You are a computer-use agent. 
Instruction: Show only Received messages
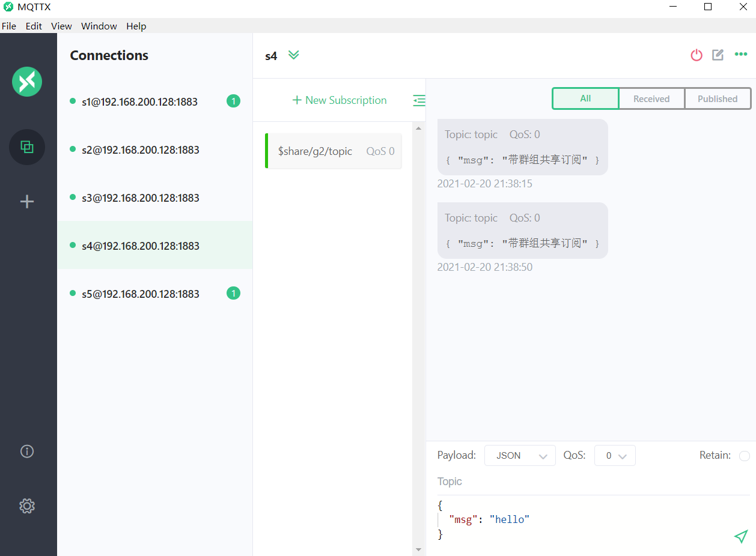click(651, 99)
